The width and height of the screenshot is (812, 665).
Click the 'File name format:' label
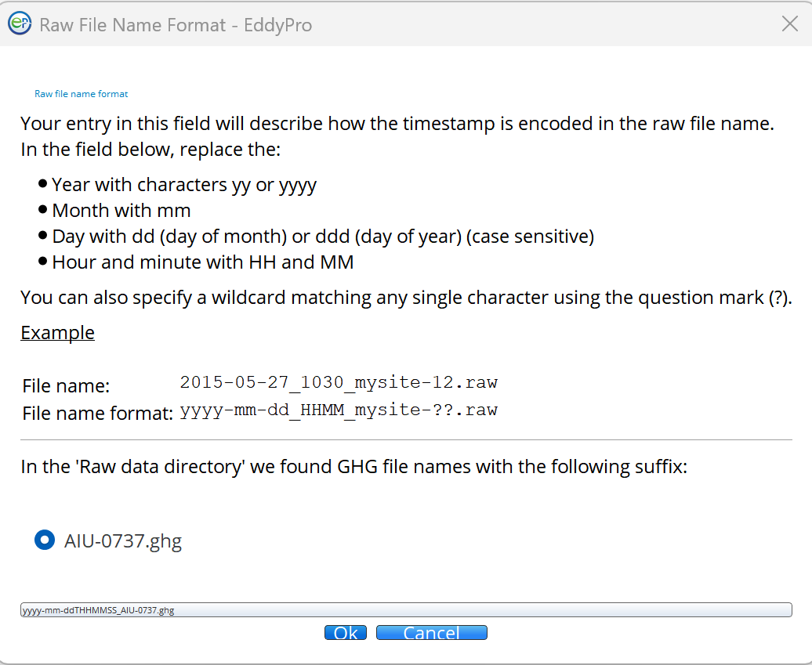[97, 413]
